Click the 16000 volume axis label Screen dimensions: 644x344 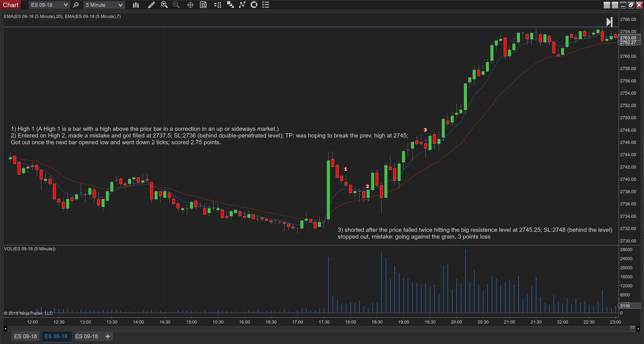[626, 277]
